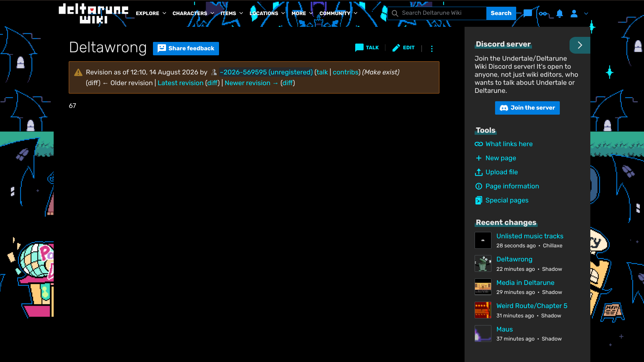Click the Deltarune Wiki logo
The image size is (644, 362).
94,13
